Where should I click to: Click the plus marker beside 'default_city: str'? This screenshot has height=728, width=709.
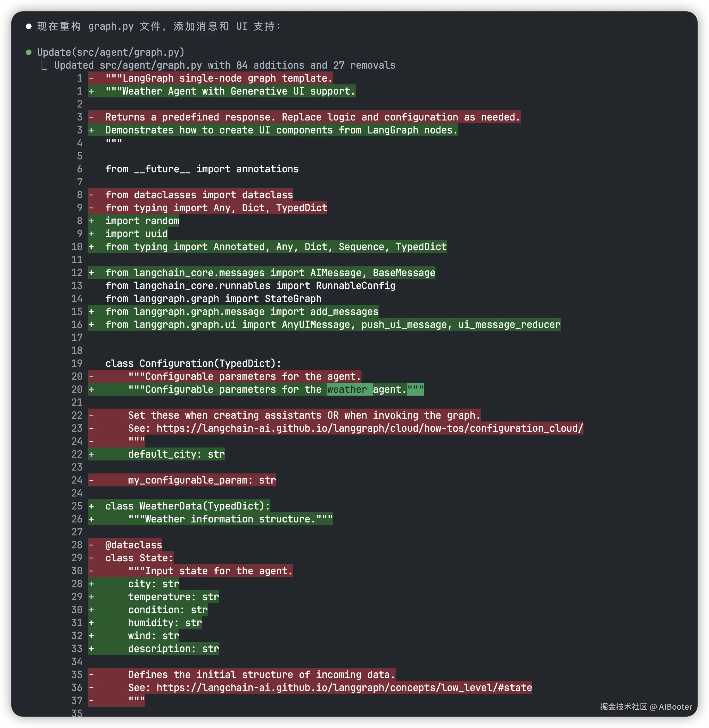pos(91,454)
